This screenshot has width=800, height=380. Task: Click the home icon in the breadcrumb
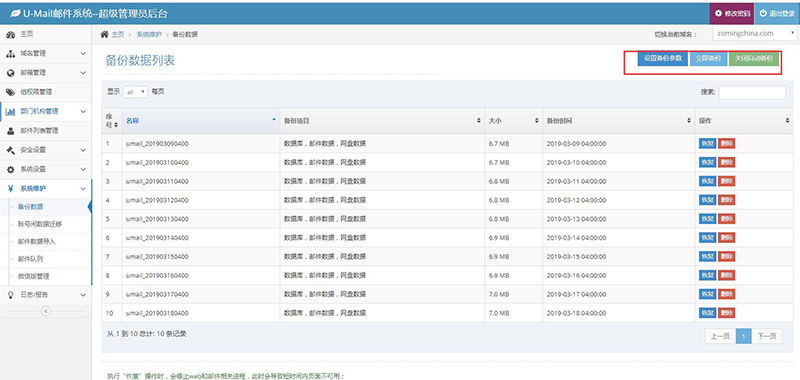104,34
